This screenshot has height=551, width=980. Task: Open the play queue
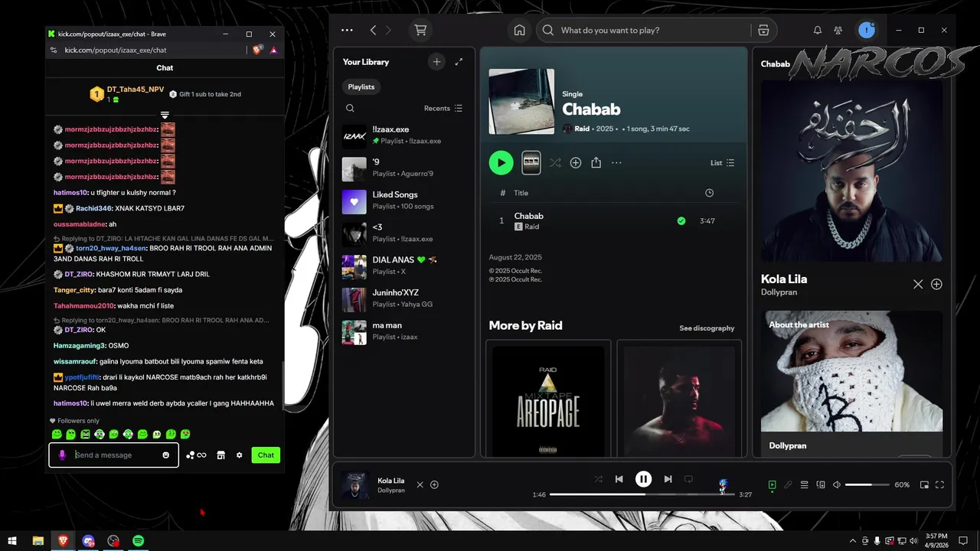[804, 484]
